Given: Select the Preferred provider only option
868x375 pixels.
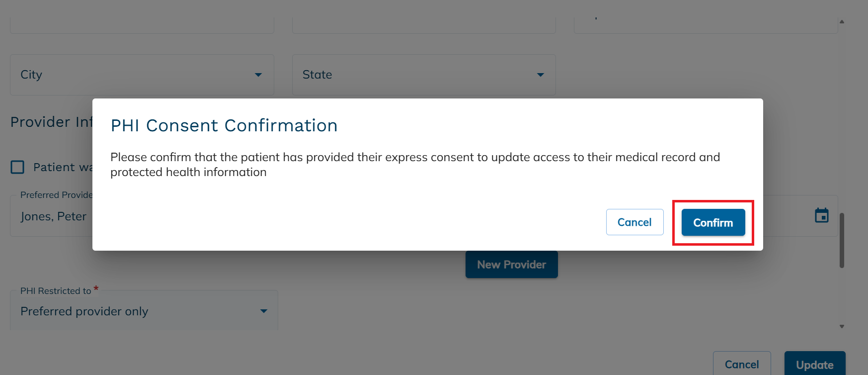Looking at the screenshot, I should [84, 310].
